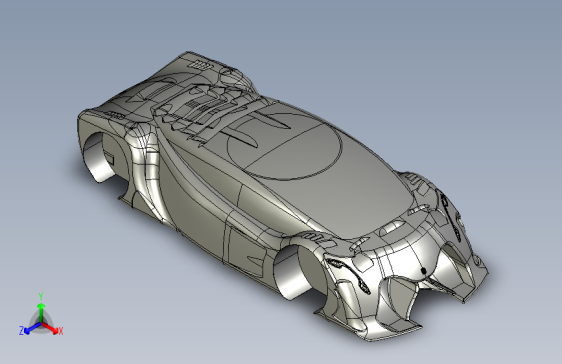Screen dimensions: 562x364
Task: Click the red X axis arrow
Action: pyautogui.click(x=50, y=328)
